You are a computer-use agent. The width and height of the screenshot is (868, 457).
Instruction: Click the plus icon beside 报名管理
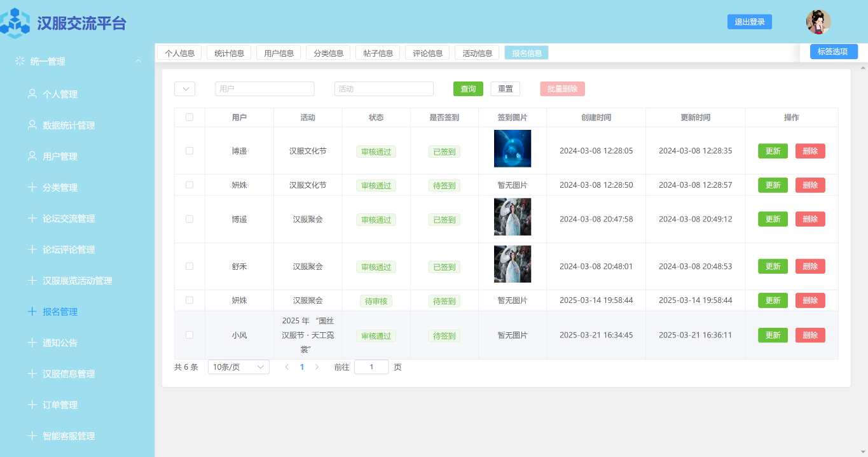click(x=32, y=311)
